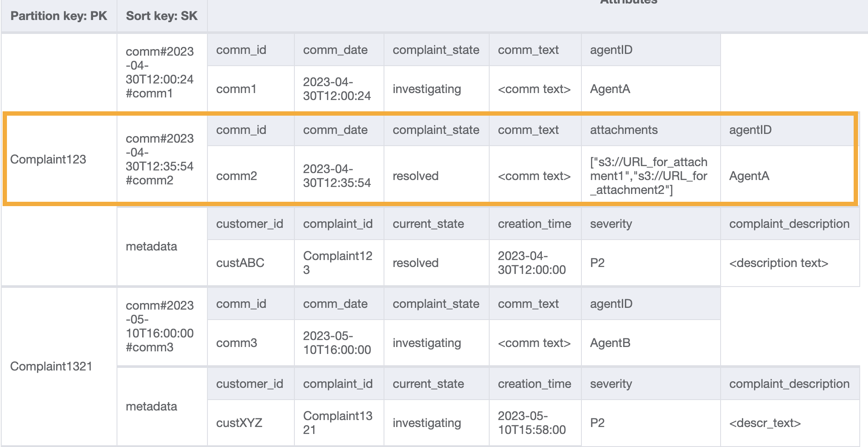Screen dimensions: 868x447
Task: Select sort key comm#2023-04-30T12:35:54#comm2
Action: click(160, 160)
